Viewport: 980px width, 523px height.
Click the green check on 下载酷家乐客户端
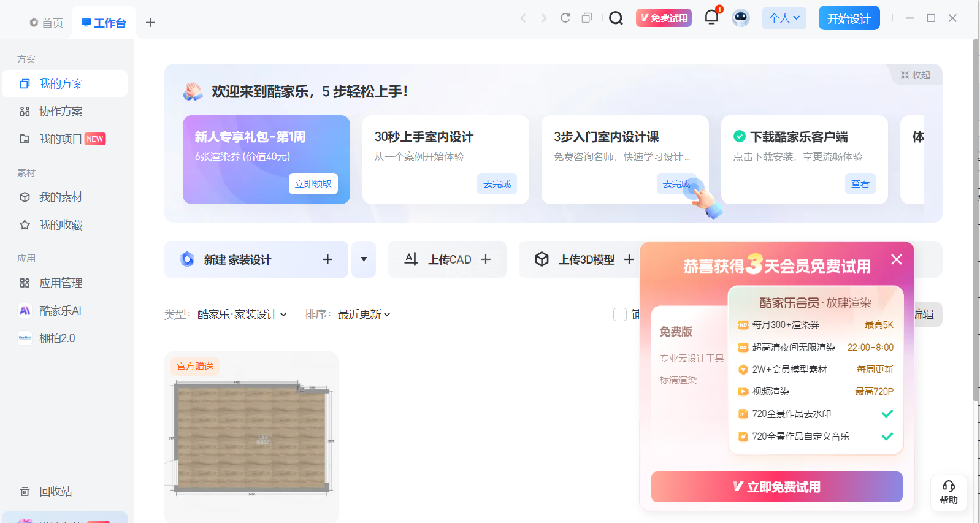pos(740,136)
